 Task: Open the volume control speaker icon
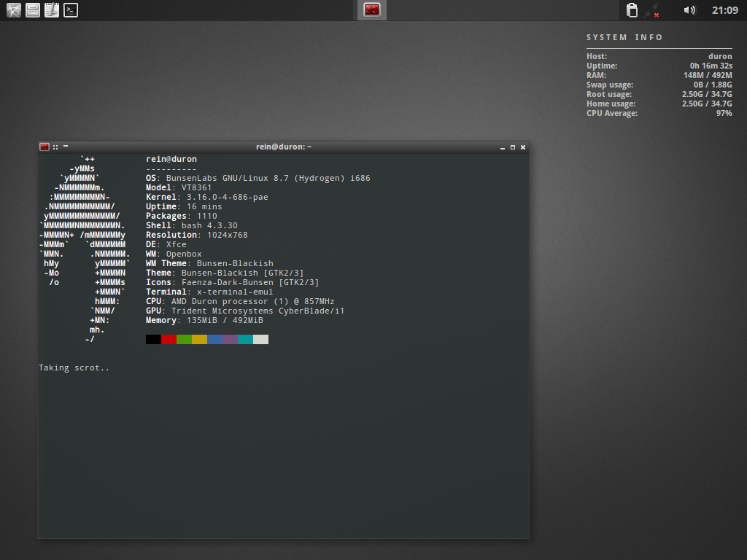[689, 10]
